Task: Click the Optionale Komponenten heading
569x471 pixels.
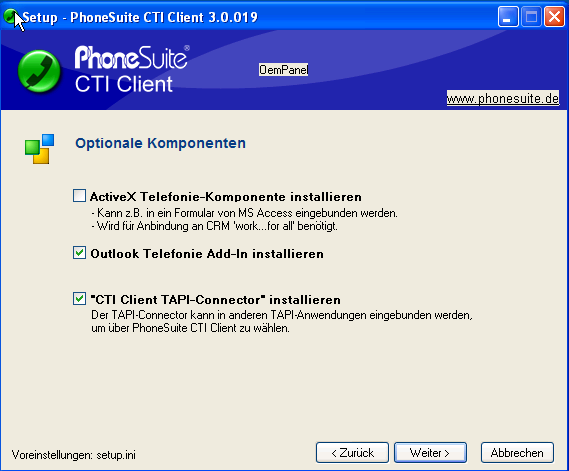Action: point(160,143)
